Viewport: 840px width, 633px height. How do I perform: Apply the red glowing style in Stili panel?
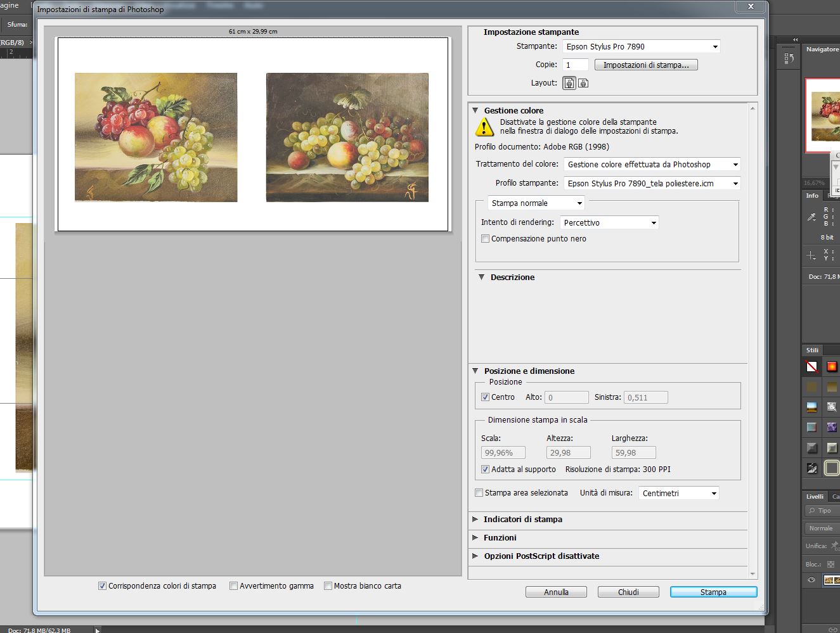(831, 367)
